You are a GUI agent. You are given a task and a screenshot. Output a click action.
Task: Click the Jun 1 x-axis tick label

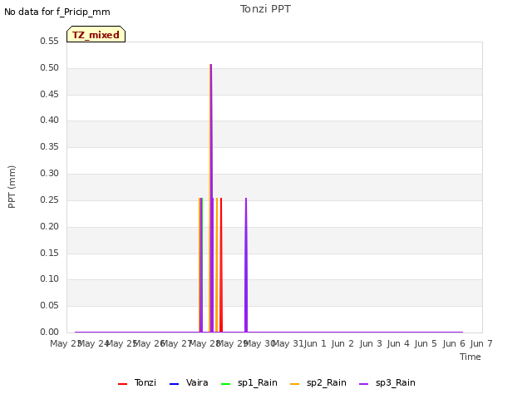[x=315, y=343]
